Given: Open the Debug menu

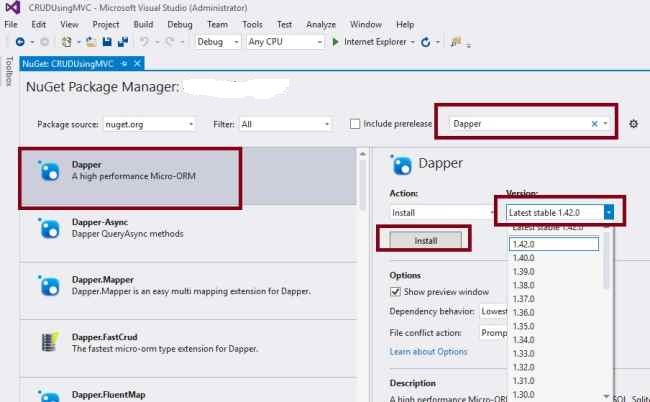Looking at the screenshot, I should tap(179, 24).
